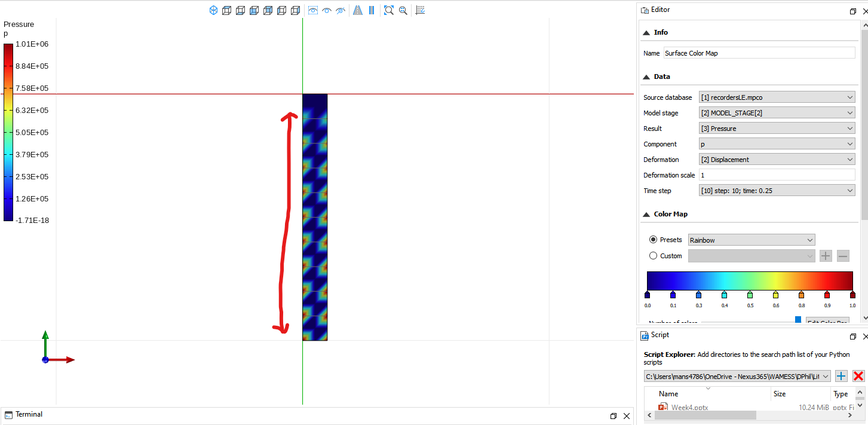868x425 pixels.
Task: Float the Script panel
Action: point(853,337)
